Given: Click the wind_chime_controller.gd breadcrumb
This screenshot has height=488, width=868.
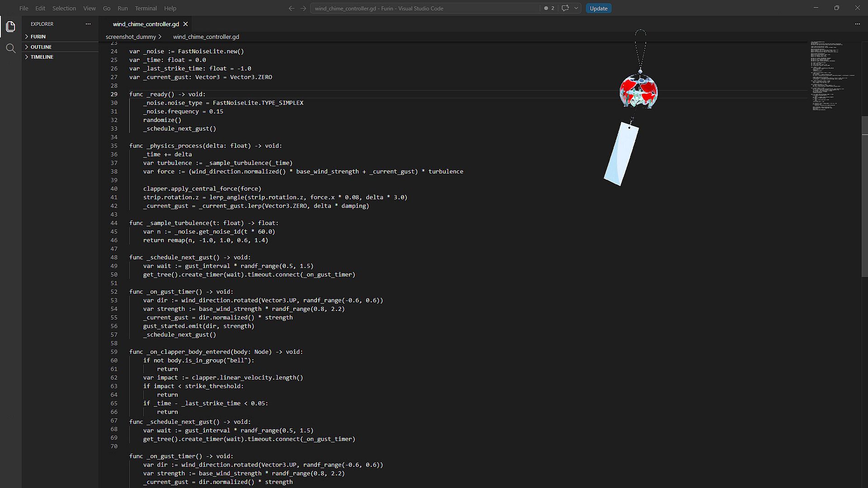Looking at the screenshot, I should coord(206,37).
